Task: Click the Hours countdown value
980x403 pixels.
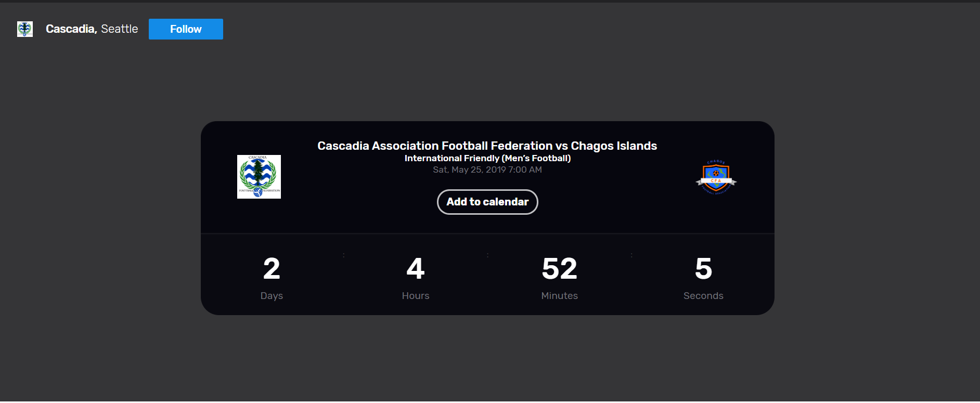Action: [x=416, y=269]
